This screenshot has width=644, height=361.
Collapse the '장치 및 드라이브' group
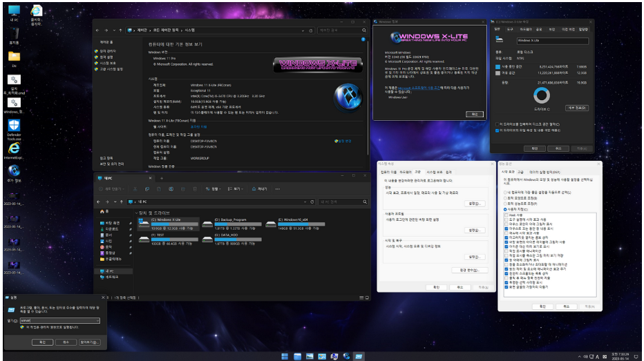[136, 213]
